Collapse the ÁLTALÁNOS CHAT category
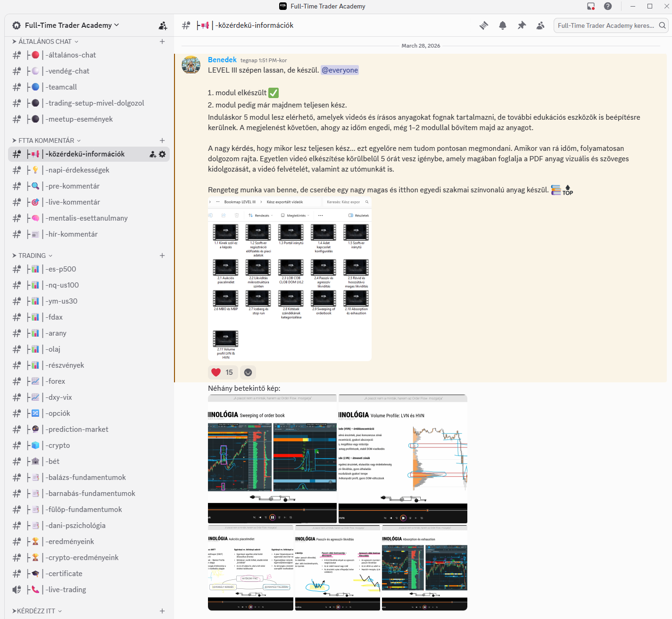This screenshot has height=619, width=672. (x=45, y=41)
